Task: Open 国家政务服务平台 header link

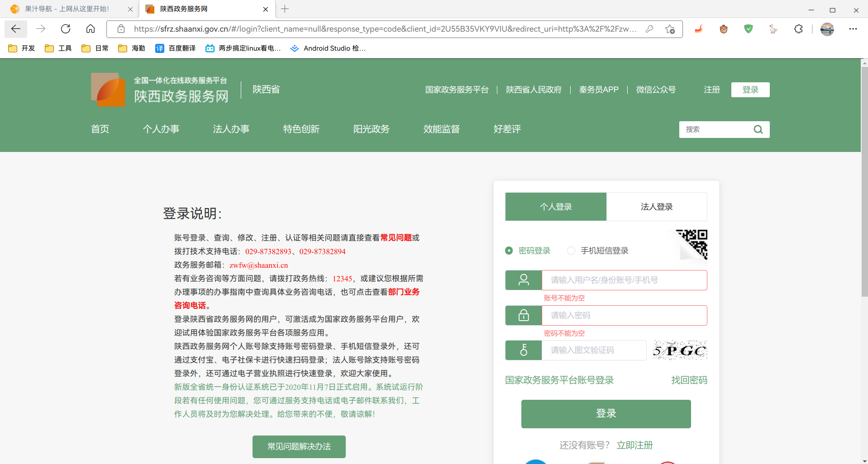Action: pyautogui.click(x=457, y=90)
